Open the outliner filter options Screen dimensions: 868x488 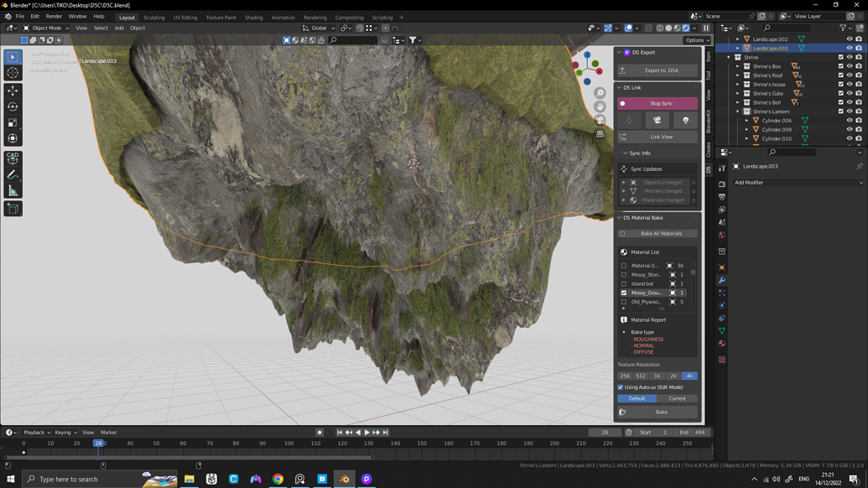(843, 28)
